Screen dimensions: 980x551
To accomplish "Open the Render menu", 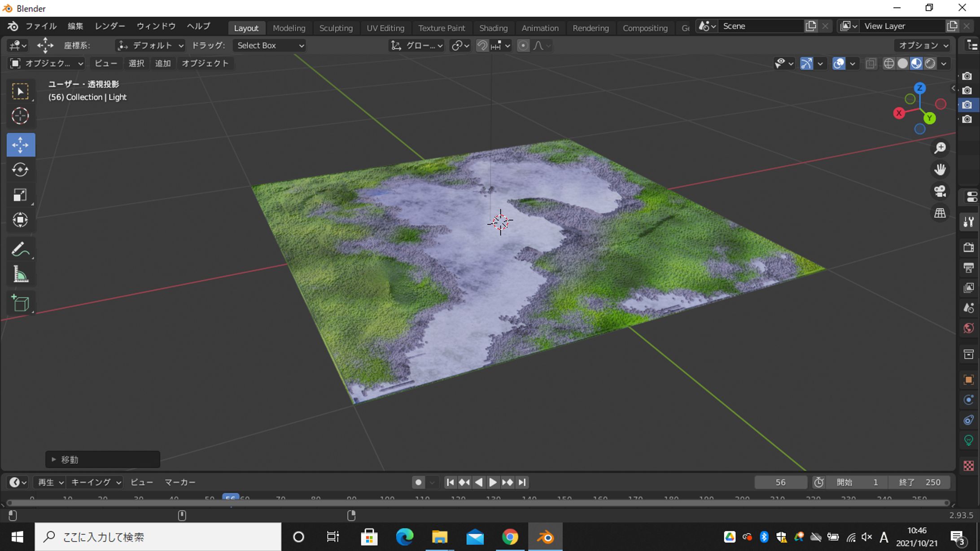I will pos(110,26).
